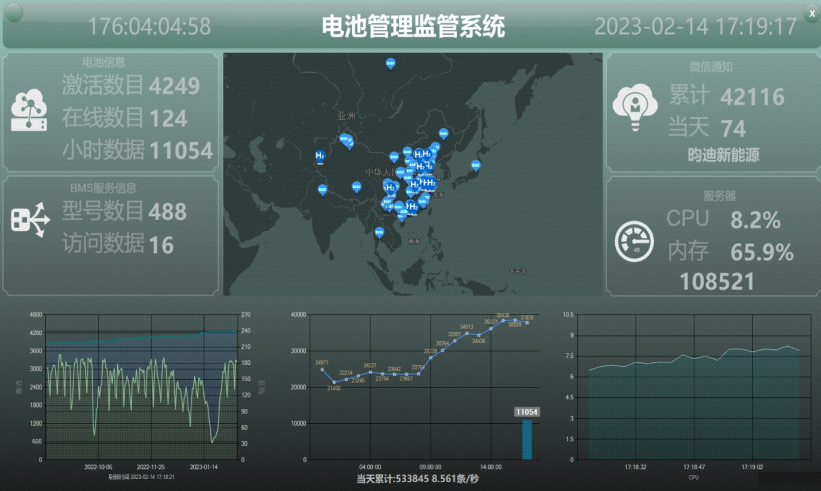Select the 激活数目 4249 statistic

[x=130, y=86]
